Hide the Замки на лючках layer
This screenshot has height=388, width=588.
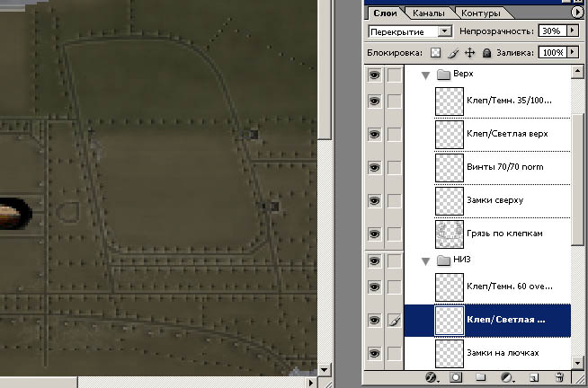pos(374,353)
